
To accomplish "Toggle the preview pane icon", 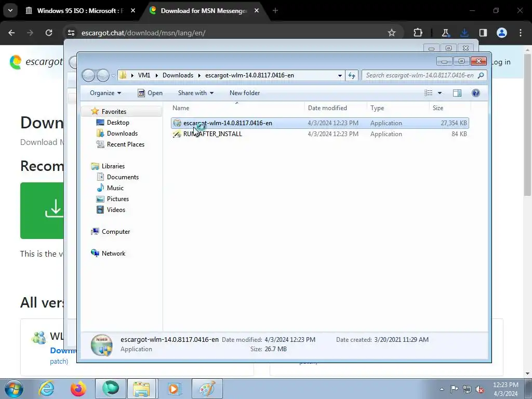I will (457, 93).
